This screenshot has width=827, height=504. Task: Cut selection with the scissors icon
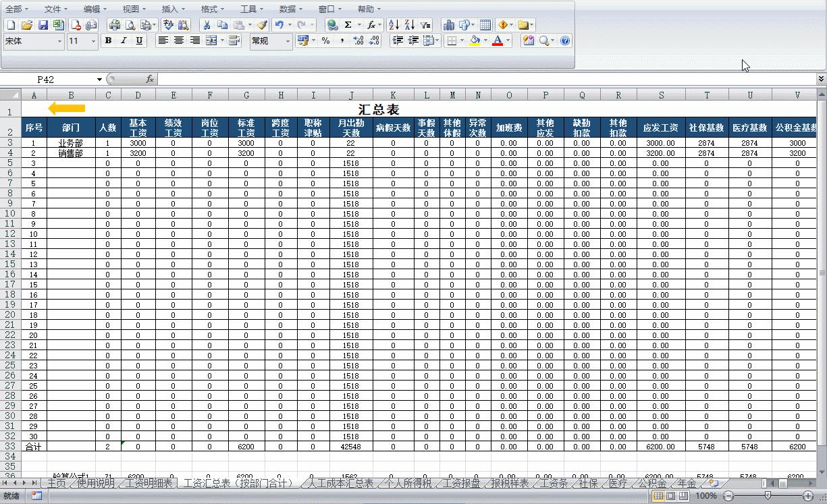click(207, 25)
